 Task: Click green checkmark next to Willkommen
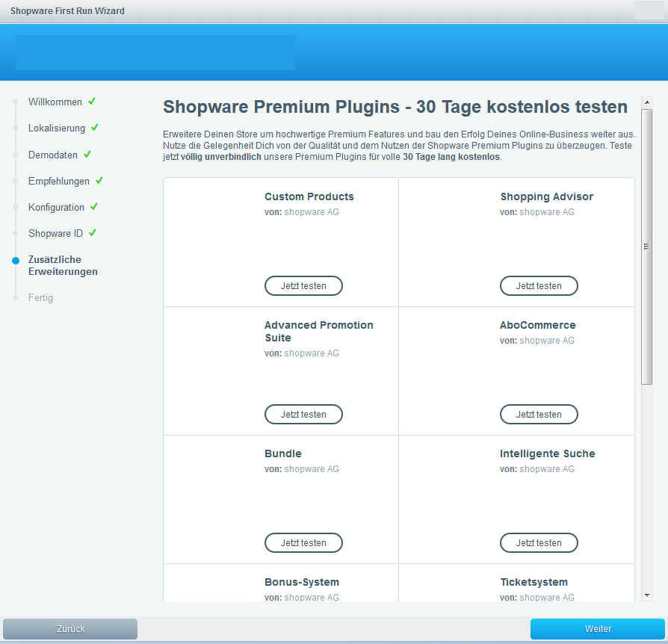[x=92, y=102]
